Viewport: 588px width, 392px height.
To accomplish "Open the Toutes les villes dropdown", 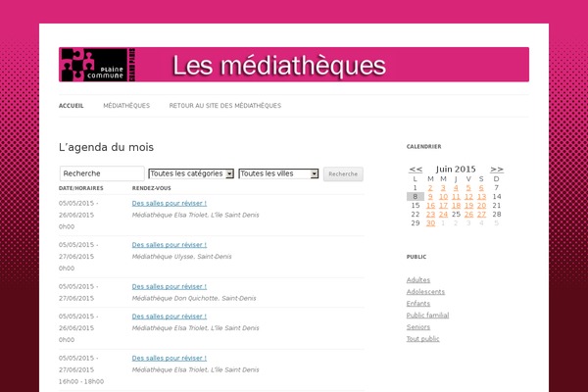I will tap(278, 173).
